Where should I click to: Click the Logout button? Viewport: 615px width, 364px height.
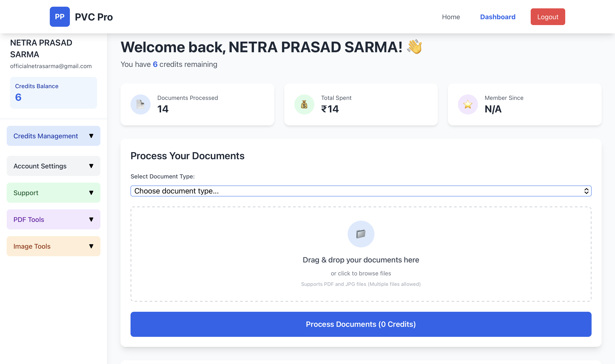click(547, 17)
